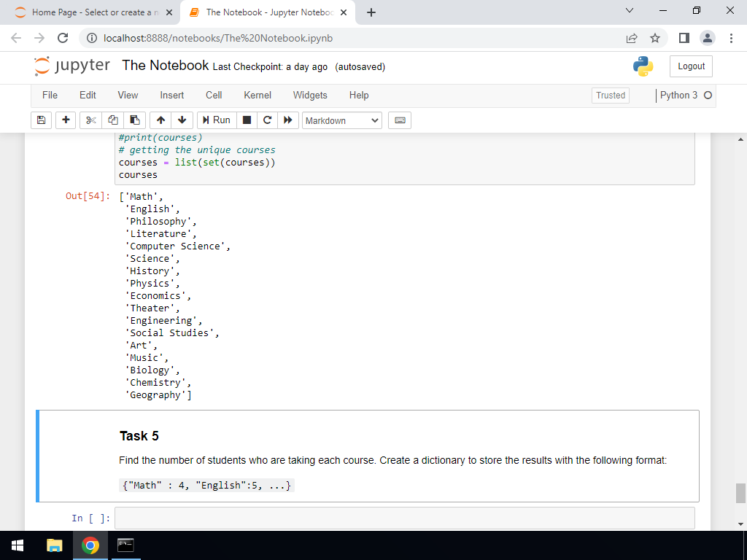Paste cell from clipboard

133,120
